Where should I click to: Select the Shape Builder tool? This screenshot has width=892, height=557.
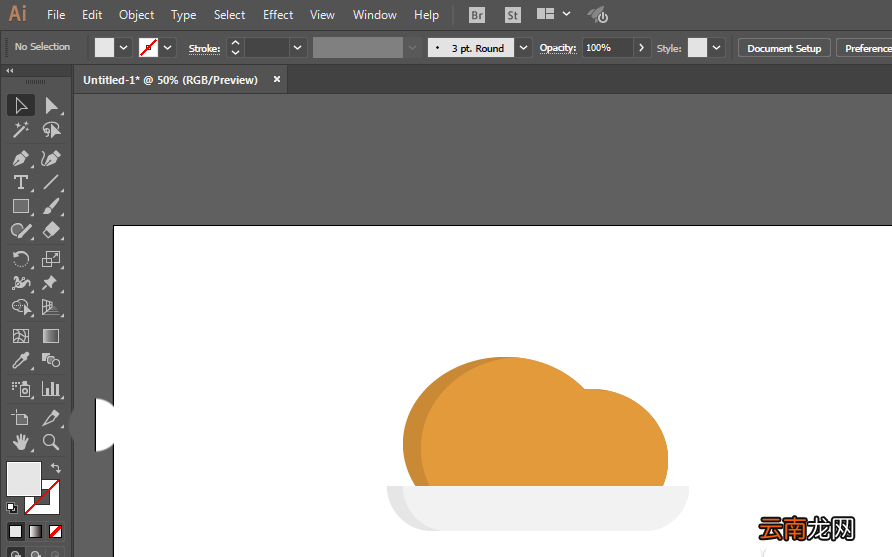[x=21, y=307]
